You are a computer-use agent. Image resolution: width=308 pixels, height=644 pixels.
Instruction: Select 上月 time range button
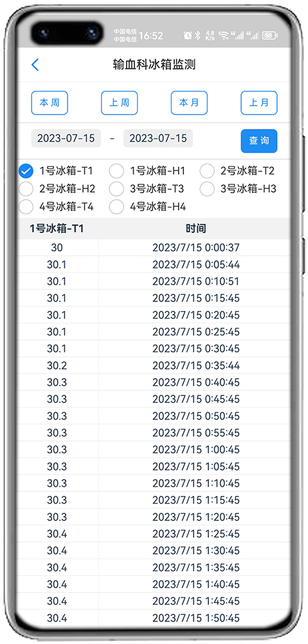point(258,102)
